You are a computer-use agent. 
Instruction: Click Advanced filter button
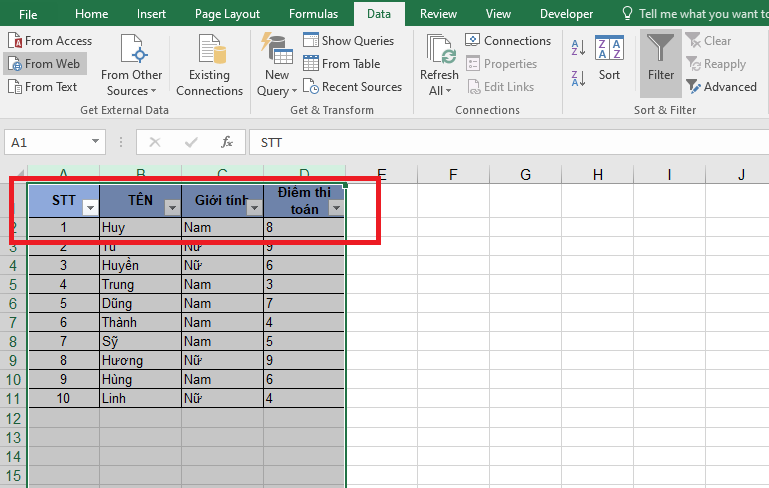tap(721, 87)
